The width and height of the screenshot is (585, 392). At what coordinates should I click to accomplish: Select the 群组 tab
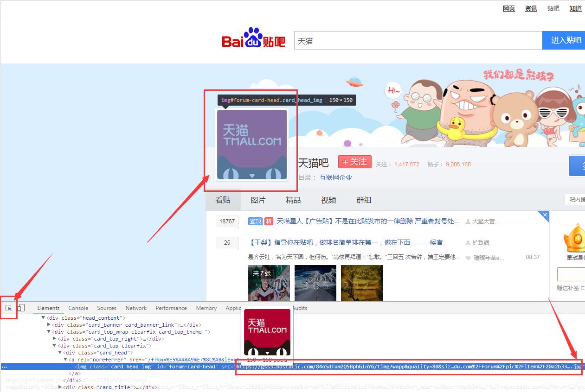click(364, 200)
